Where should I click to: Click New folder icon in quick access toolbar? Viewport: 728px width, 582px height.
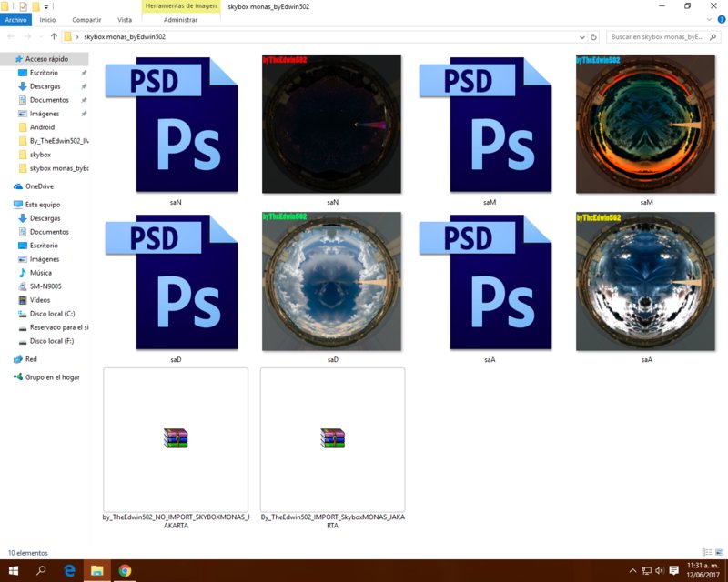35,6
